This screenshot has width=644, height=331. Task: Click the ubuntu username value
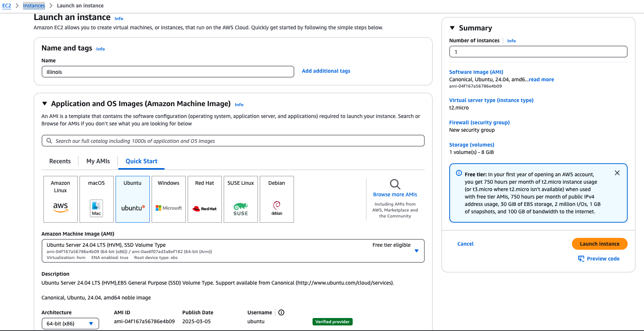(256, 321)
